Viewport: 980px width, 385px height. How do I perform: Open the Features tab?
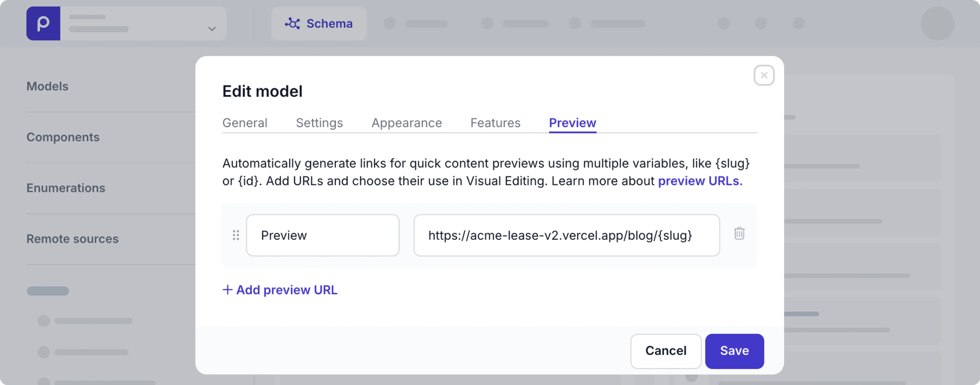pyautogui.click(x=495, y=122)
